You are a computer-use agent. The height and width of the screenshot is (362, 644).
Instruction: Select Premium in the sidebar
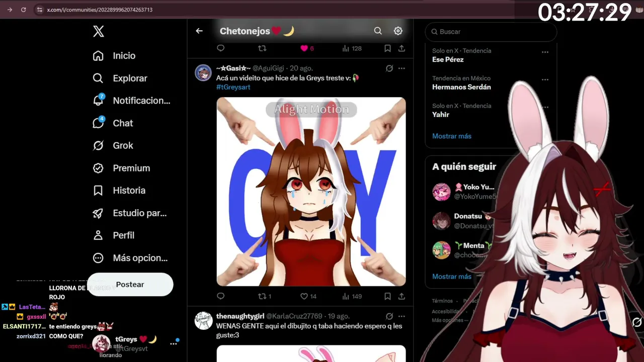121,168
